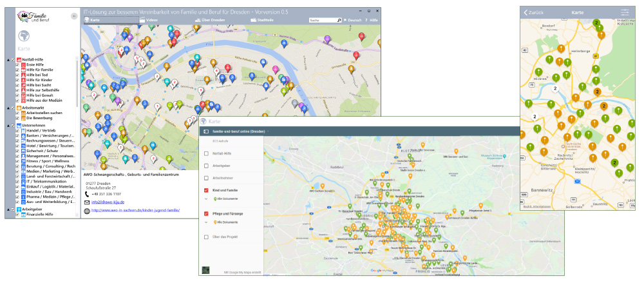Screen dimensions: 644x281
Task: Uncheck the Erste Hilfe checkbox
Action: (x=17, y=65)
